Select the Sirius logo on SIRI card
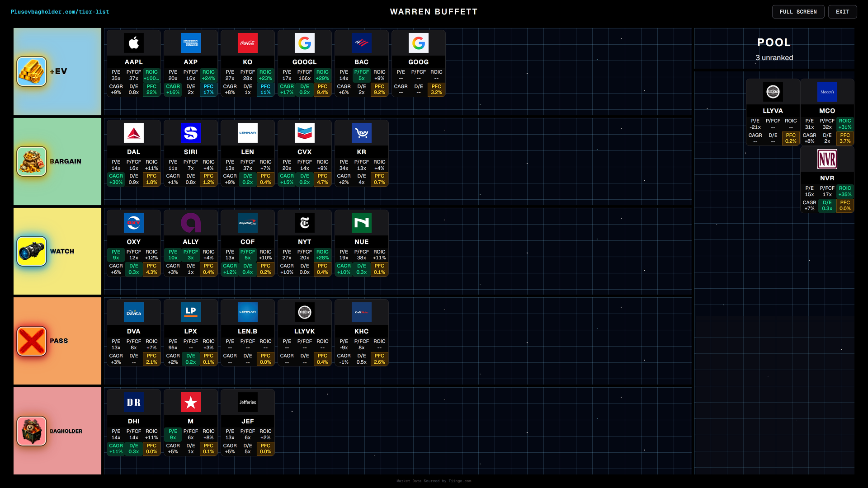 coord(191,133)
